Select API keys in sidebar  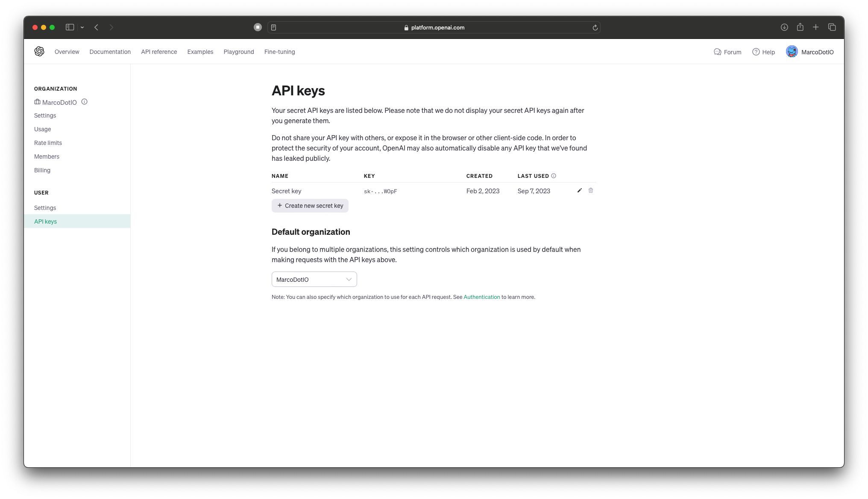tap(77, 221)
